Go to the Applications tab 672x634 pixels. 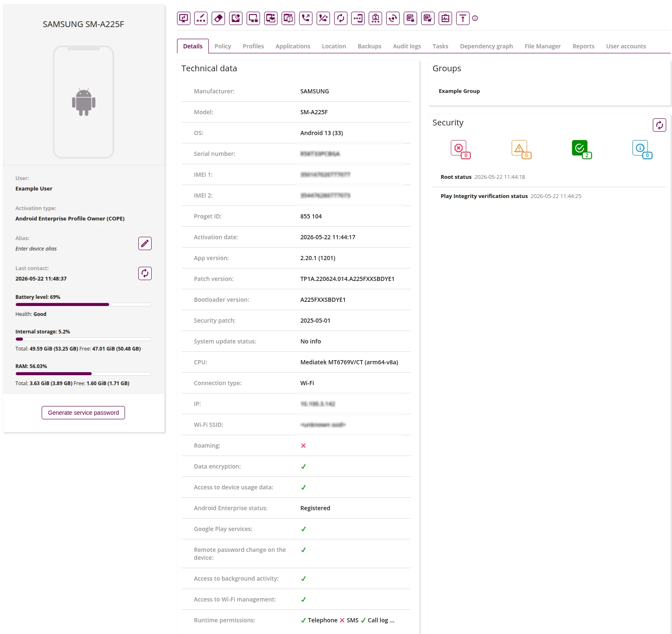(x=293, y=46)
